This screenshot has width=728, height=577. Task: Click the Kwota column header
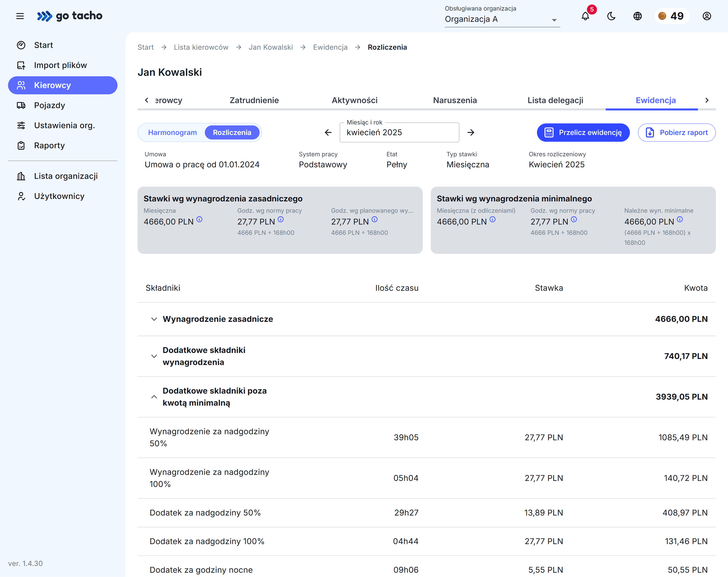click(x=696, y=288)
